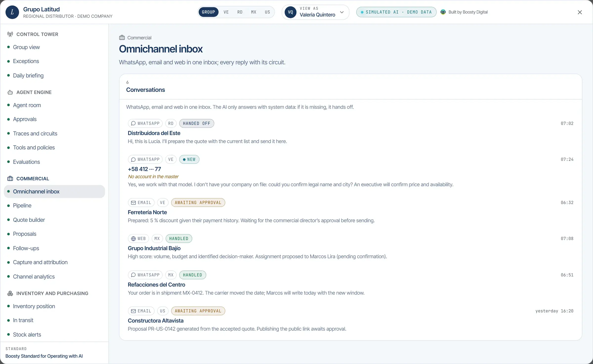Click the US region tag on Constructora Altavista

(163, 311)
